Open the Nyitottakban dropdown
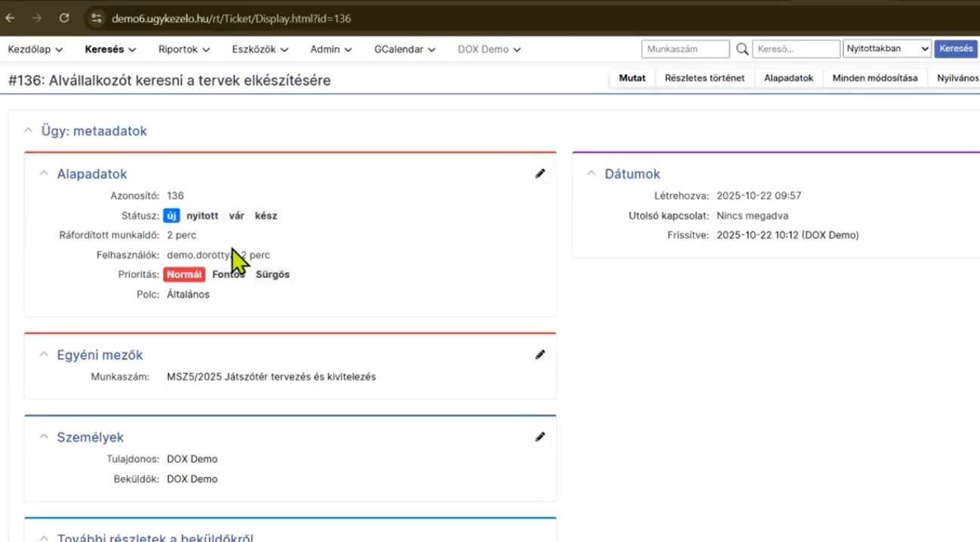The height and width of the screenshot is (542, 980). 887,49
